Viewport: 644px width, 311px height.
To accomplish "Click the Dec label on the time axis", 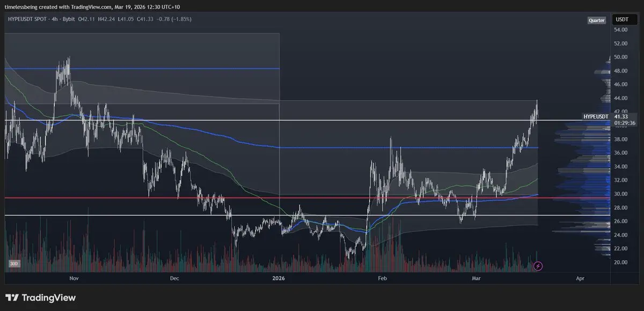I will (x=174, y=278).
